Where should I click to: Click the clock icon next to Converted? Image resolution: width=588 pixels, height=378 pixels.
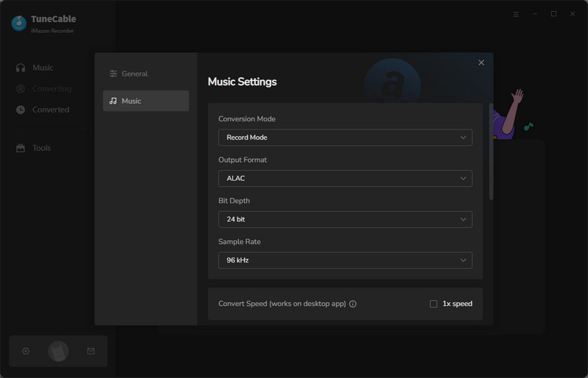pos(21,110)
